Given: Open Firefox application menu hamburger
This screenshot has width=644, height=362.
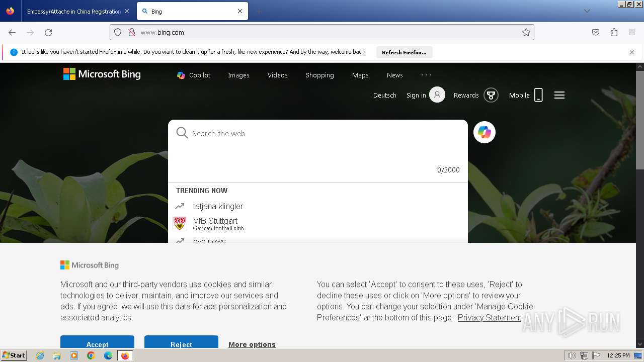Looking at the screenshot, I should (632, 32).
